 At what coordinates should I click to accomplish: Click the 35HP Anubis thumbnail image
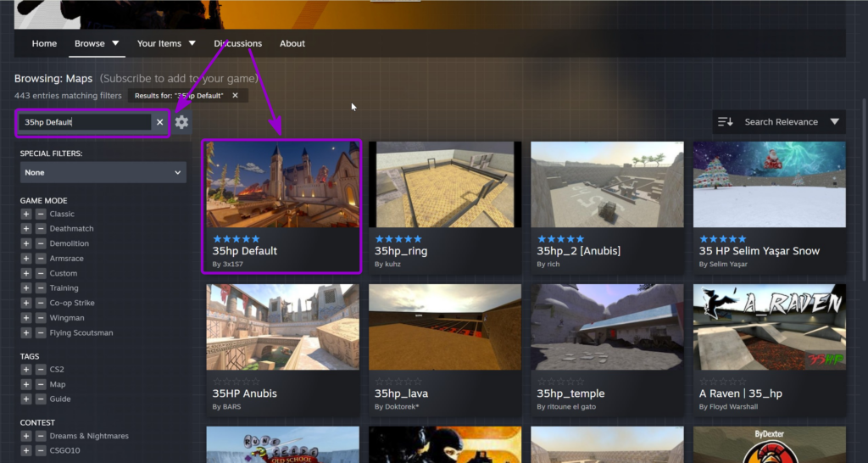tap(283, 326)
